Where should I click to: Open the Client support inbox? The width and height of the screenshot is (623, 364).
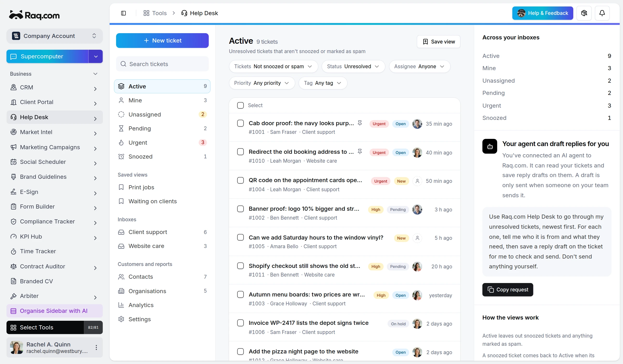pos(162,232)
